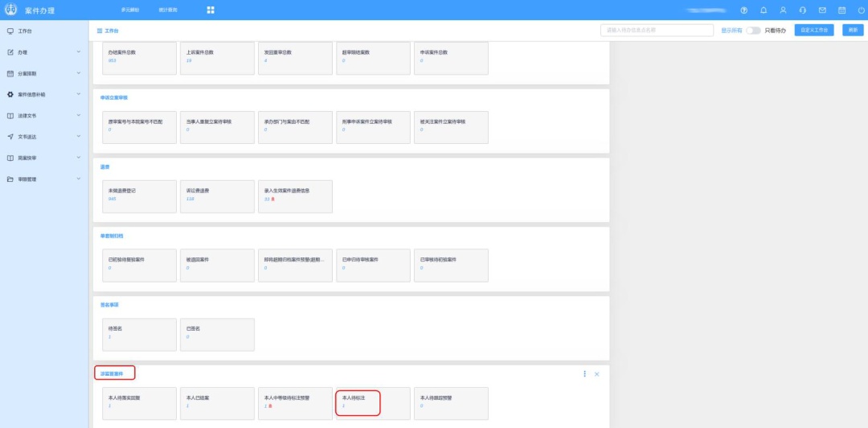
Task: Open the notification bell icon
Action: point(763,10)
